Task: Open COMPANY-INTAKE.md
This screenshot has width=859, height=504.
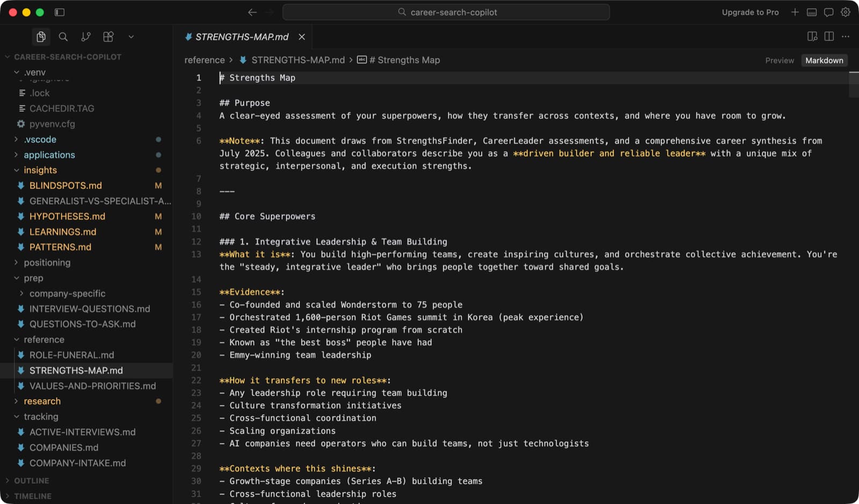Action: [77, 463]
